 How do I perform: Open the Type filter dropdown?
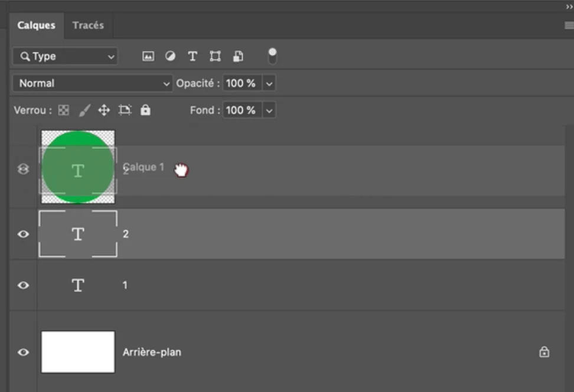coord(65,56)
